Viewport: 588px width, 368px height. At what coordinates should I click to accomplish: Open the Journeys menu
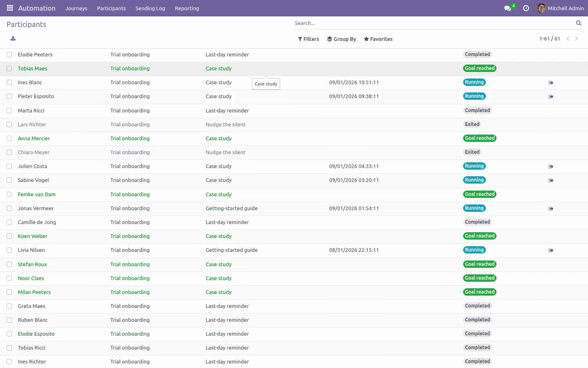pos(76,8)
